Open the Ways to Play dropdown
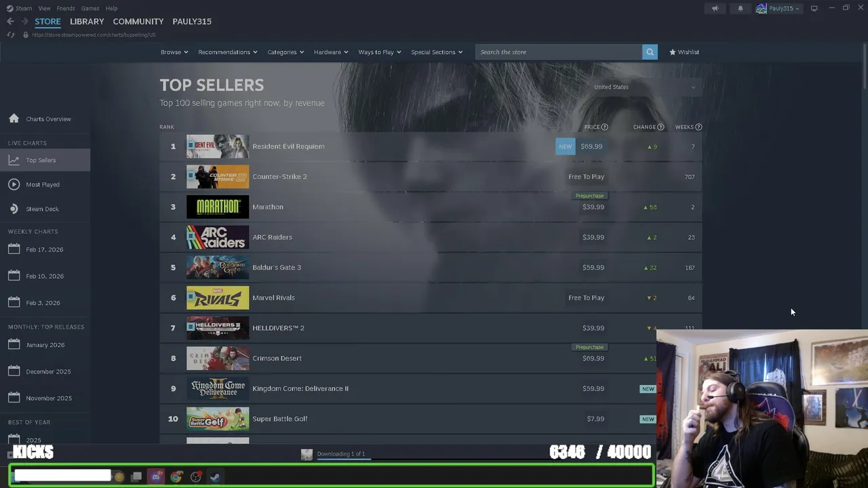868x488 pixels. (380, 52)
